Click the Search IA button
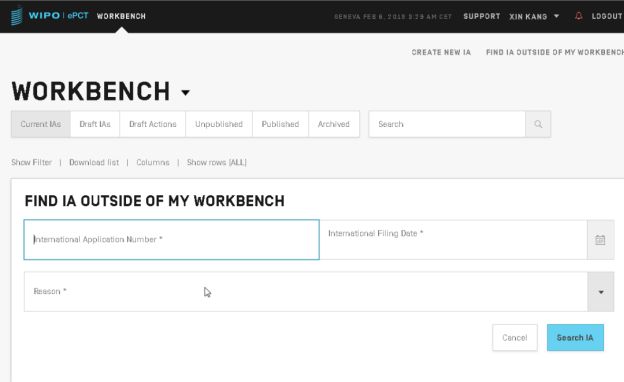Screen dimensions: 624x382 tap(575, 337)
